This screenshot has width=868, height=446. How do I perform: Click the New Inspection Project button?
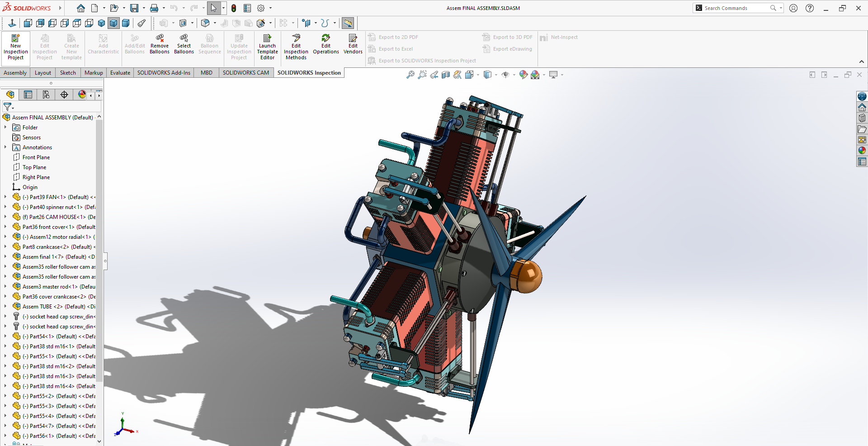click(x=16, y=46)
